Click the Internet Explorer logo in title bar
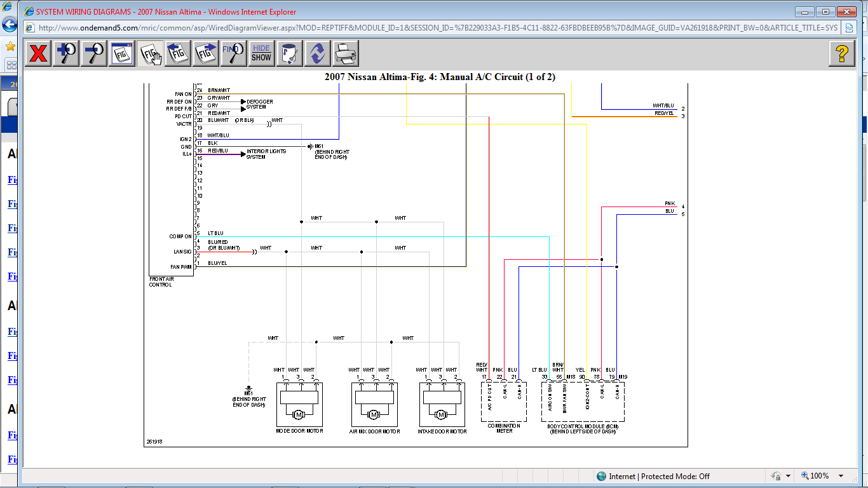868x488 pixels. (29, 12)
